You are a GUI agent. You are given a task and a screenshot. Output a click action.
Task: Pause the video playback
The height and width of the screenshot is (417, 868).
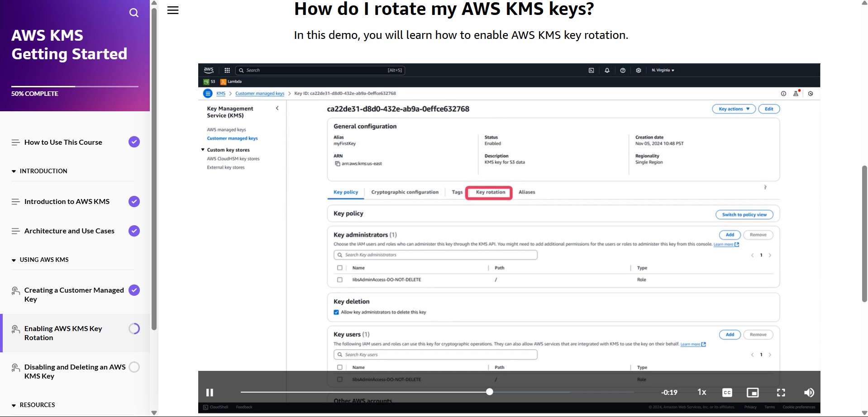tap(210, 393)
